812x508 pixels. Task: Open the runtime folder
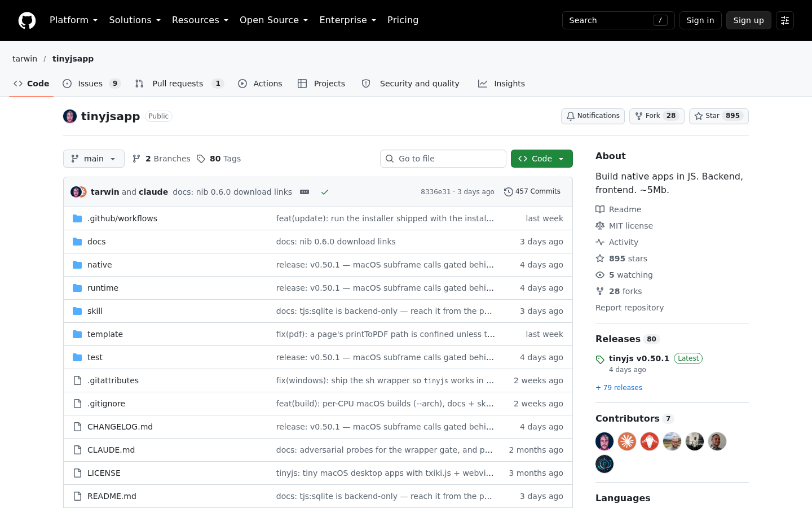(103, 288)
